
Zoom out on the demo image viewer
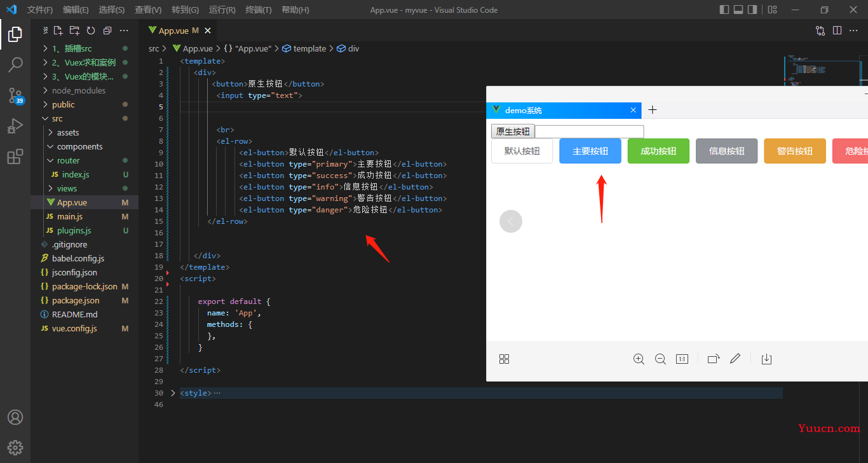click(660, 359)
